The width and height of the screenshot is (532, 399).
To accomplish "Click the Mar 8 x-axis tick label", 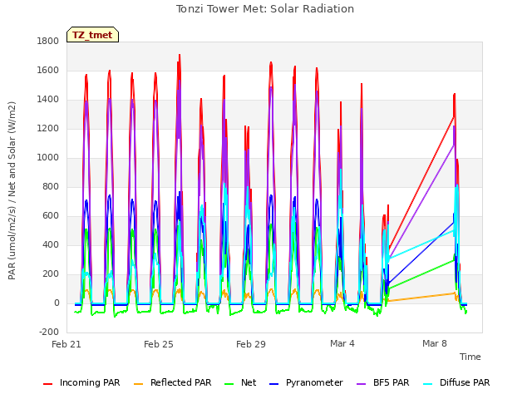I will click(435, 343).
